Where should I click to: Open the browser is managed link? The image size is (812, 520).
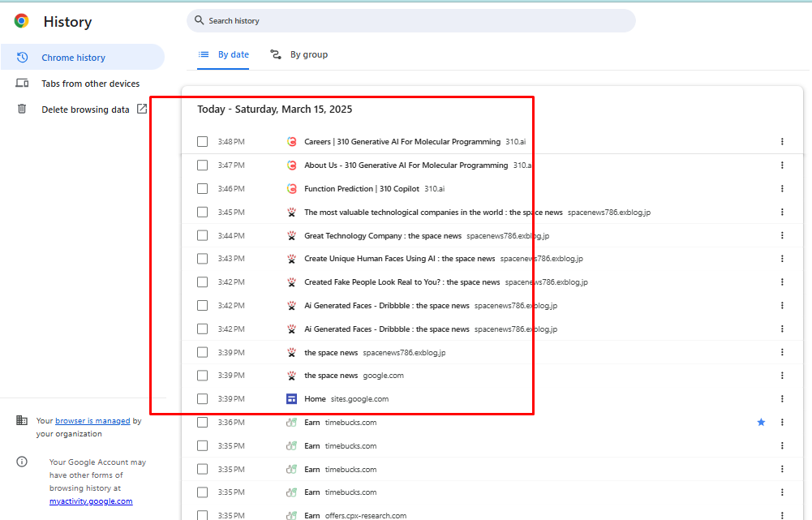pos(92,420)
